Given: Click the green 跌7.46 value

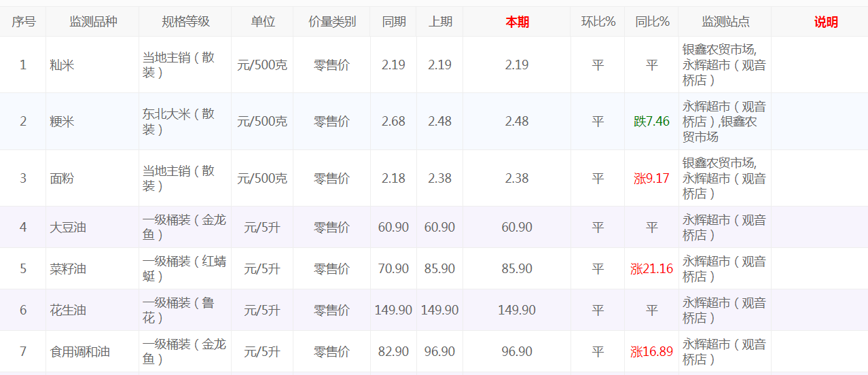Looking at the screenshot, I should pos(651,122).
